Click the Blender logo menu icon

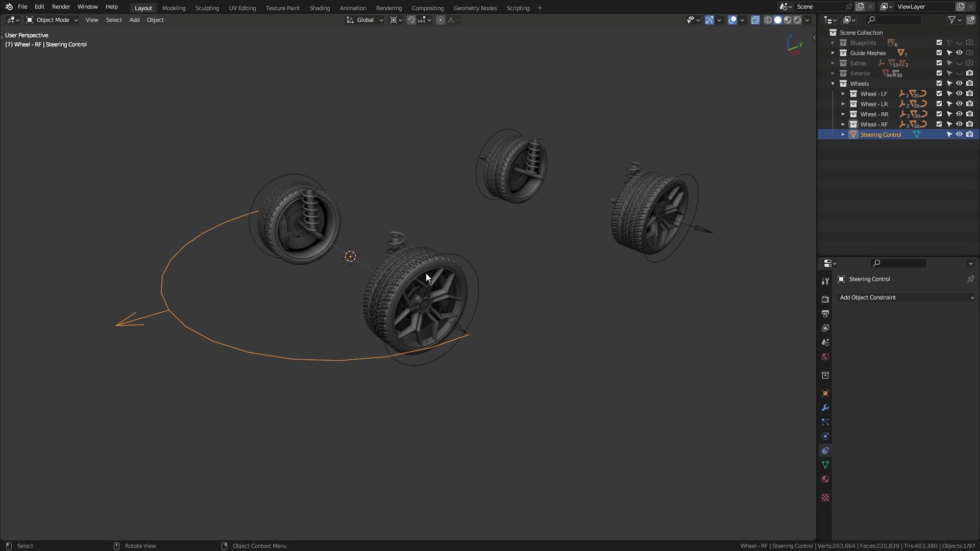9,7
